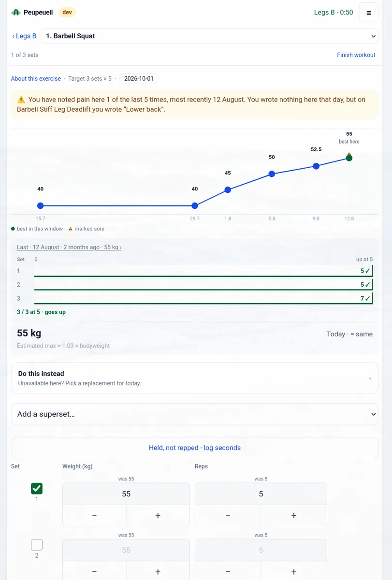This screenshot has width=392, height=580.
Task: Decrease set 1 weight with minus button
Action: click(94, 516)
